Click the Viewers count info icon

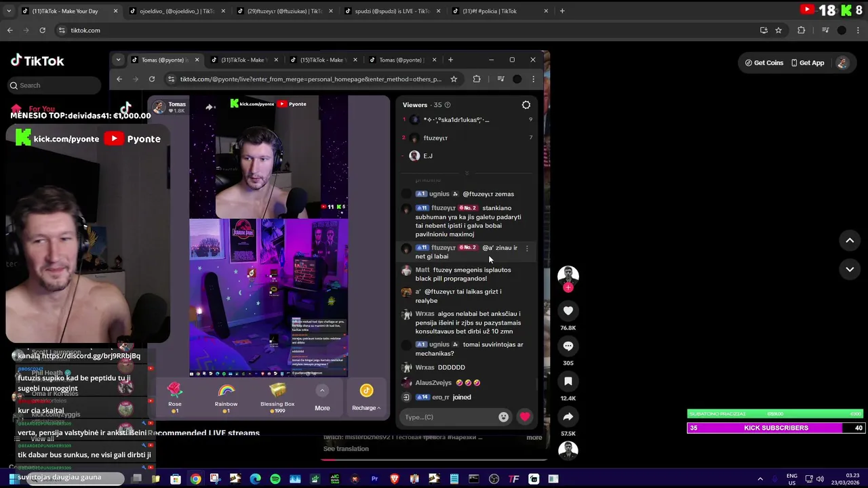click(447, 105)
